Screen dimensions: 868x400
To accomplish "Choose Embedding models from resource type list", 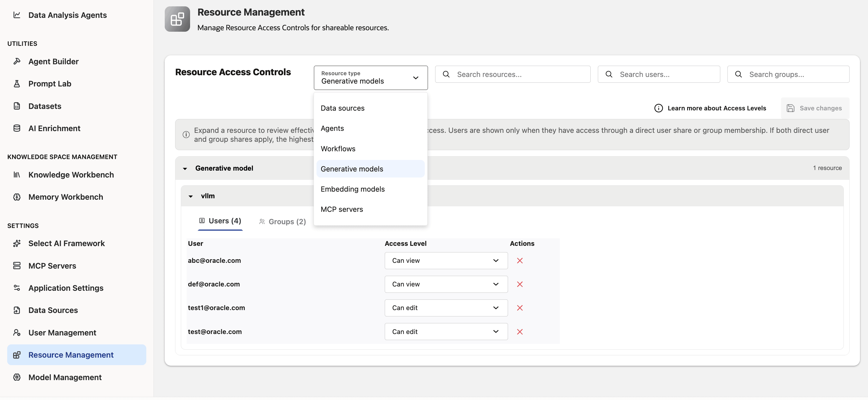I will coord(370,189).
